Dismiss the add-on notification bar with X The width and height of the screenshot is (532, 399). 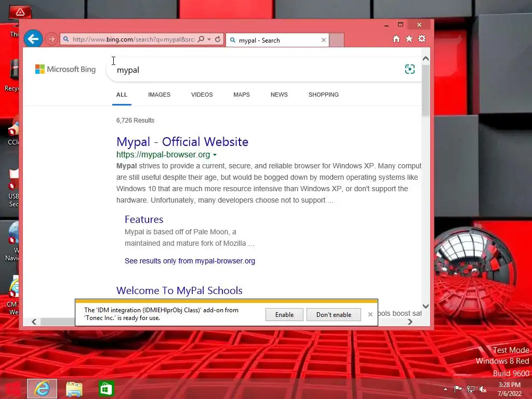tap(370, 314)
